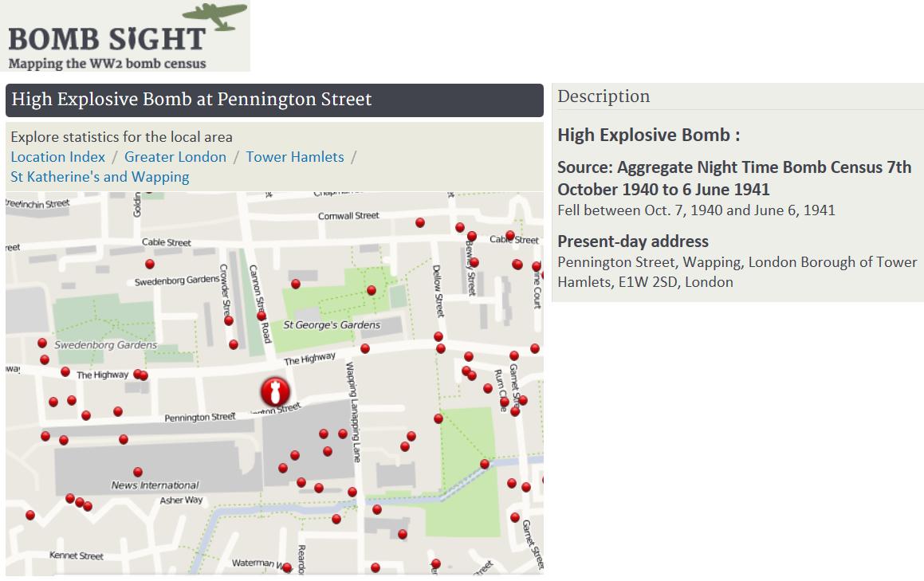This screenshot has width=924, height=581.
Task: Select the bomb marker overlapping eastern Cable Street label
Action: pyautogui.click(x=510, y=235)
